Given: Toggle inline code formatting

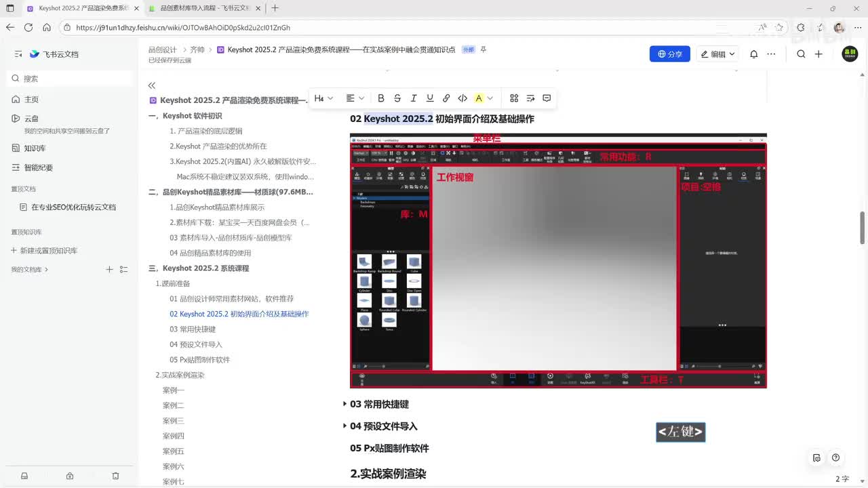Looking at the screenshot, I should [462, 98].
